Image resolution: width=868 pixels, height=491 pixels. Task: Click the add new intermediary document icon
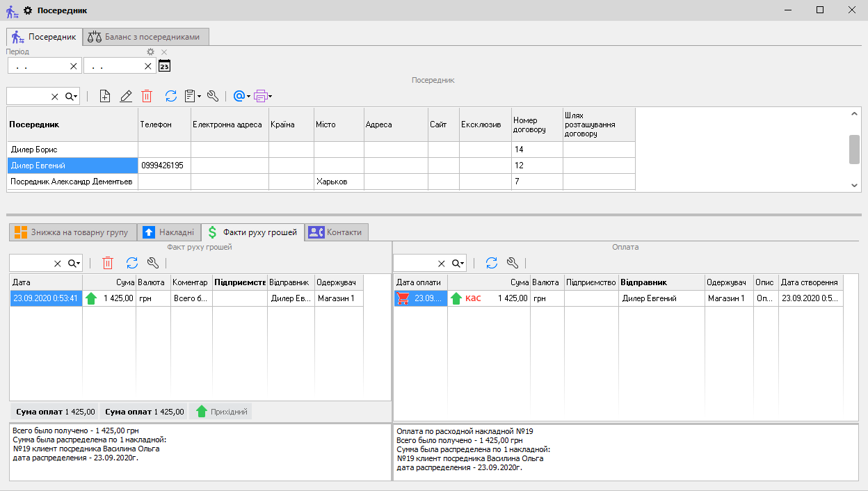tap(105, 97)
